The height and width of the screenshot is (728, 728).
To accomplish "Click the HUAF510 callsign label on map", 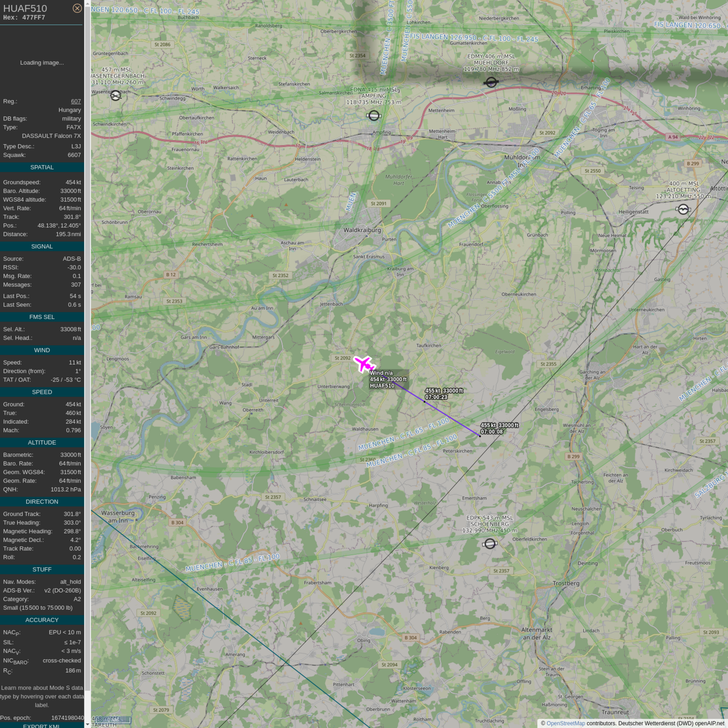I will click(382, 386).
